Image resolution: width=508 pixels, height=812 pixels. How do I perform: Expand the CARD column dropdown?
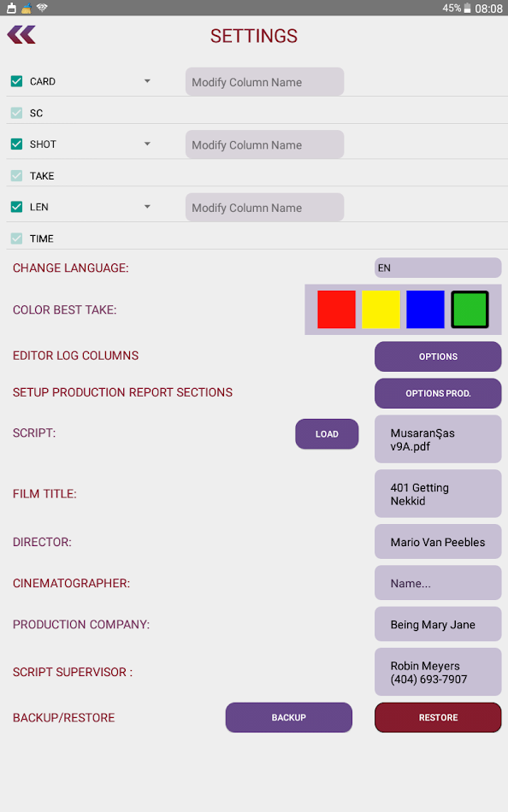[x=146, y=81]
